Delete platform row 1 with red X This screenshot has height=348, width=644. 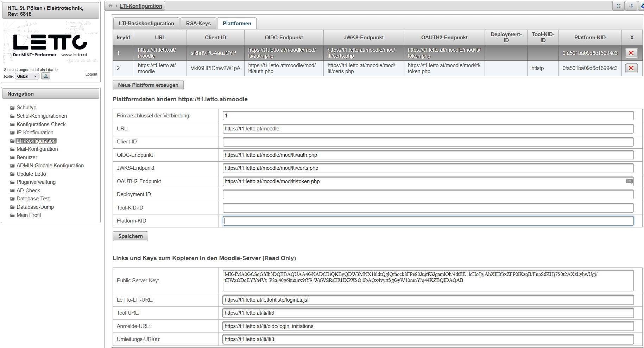point(631,53)
